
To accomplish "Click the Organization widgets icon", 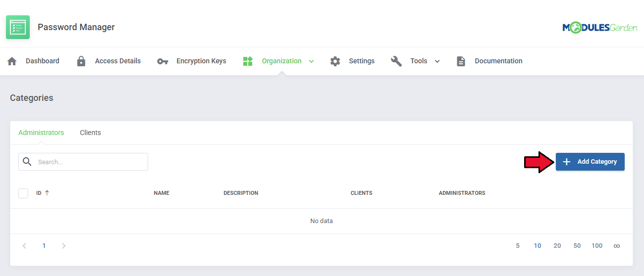I will tap(248, 61).
